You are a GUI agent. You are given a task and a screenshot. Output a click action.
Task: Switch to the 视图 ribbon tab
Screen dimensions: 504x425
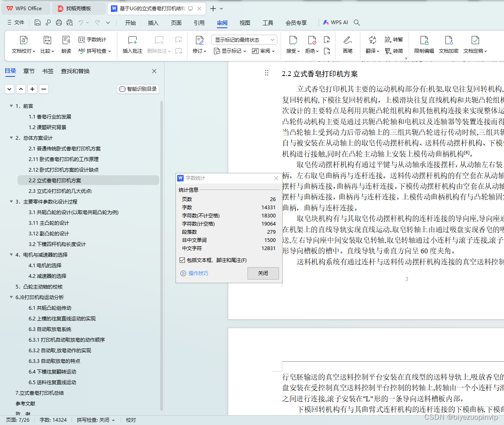[245, 23]
